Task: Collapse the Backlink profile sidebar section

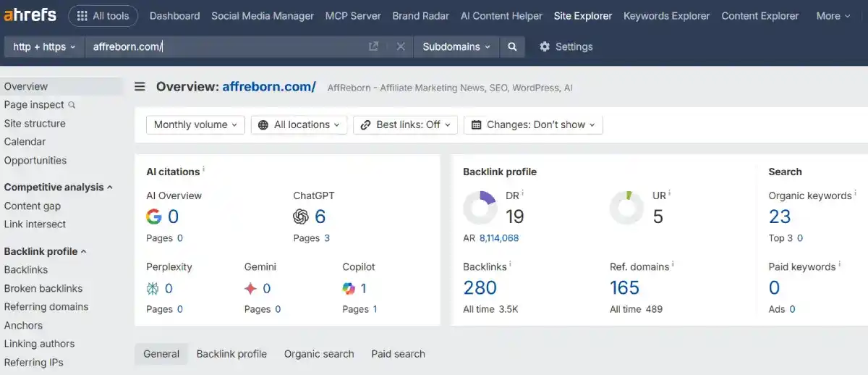Action: pos(45,251)
